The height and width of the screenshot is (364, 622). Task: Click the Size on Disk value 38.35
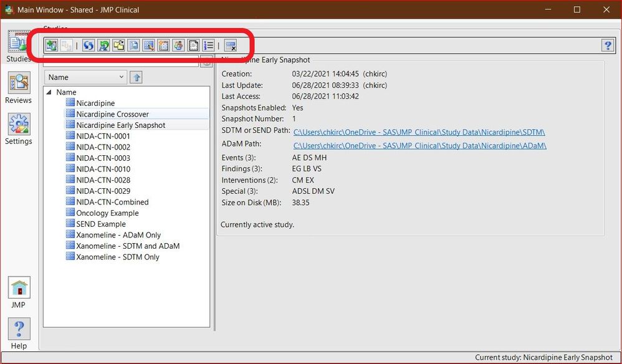(x=300, y=203)
